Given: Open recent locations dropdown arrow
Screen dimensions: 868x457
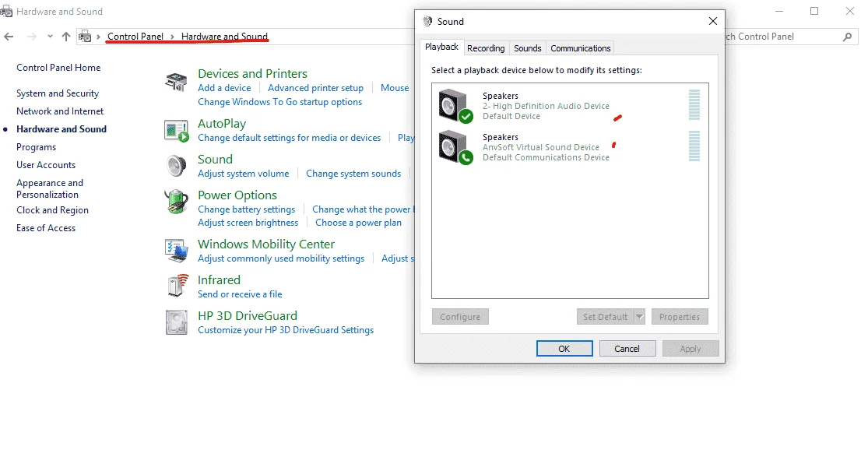Looking at the screenshot, I should tap(50, 37).
